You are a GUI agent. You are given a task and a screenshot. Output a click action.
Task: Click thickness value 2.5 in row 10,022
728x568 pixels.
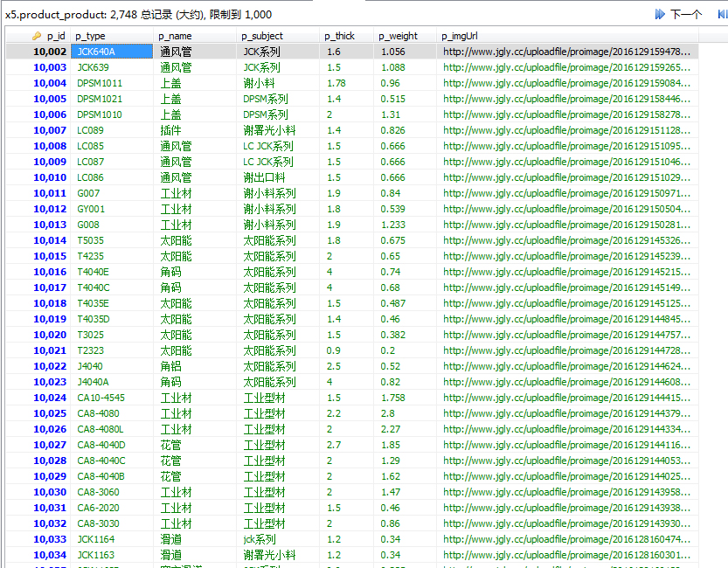[346, 367]
